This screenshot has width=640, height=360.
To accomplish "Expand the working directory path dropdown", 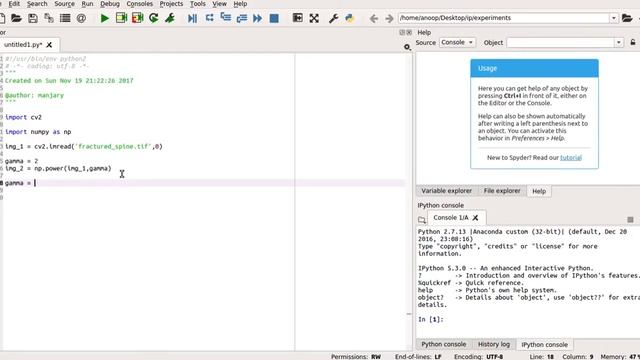I will [x=613, y=18].
